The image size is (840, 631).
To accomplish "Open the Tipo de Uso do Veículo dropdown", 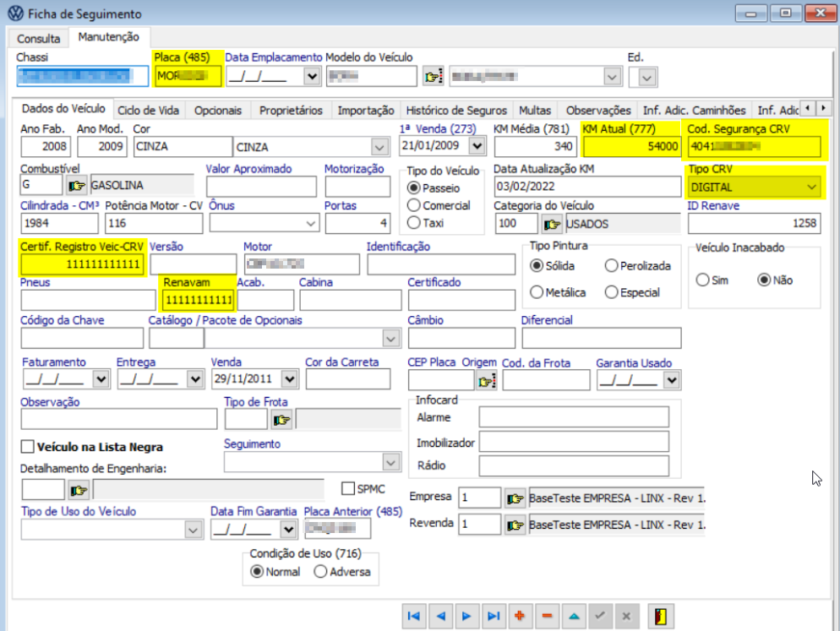I will (191, 529).
